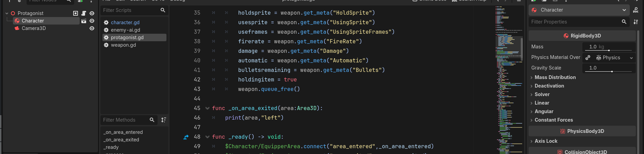
Task: Toggle alphabetical sort of methods list
Action: click(x=164, y=120)
